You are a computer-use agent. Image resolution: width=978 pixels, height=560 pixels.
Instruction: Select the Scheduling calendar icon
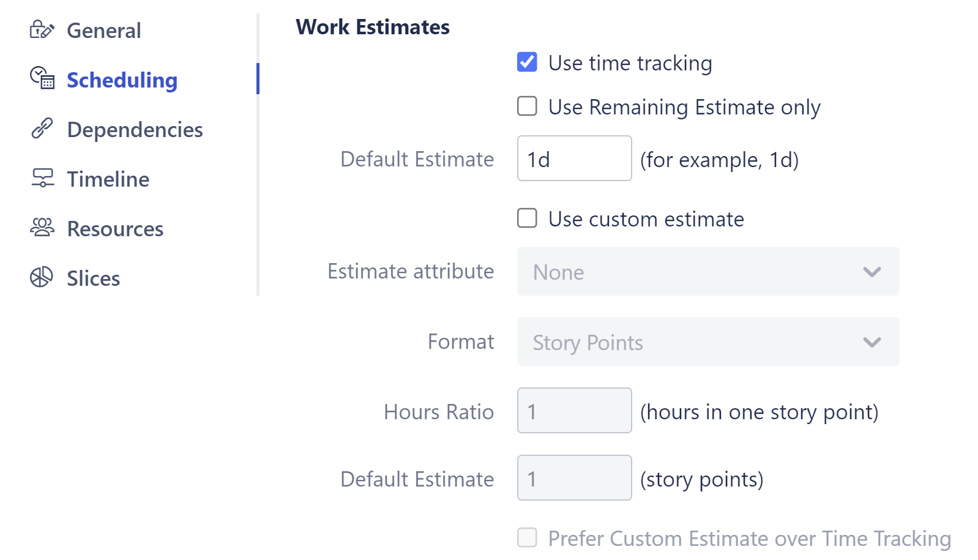click(x=42, y=79)
